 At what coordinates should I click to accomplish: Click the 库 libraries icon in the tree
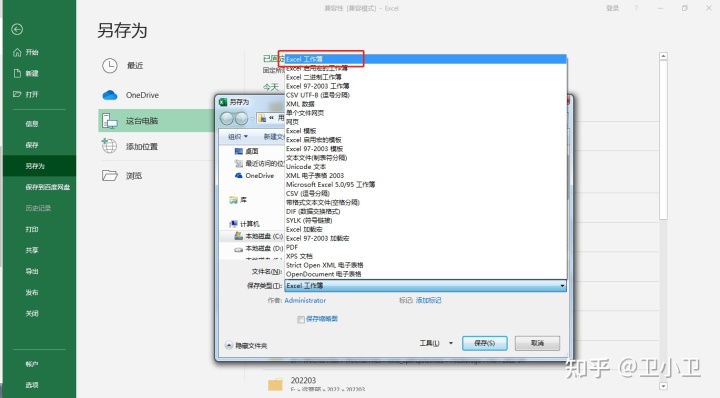click(x=233, y=200)
